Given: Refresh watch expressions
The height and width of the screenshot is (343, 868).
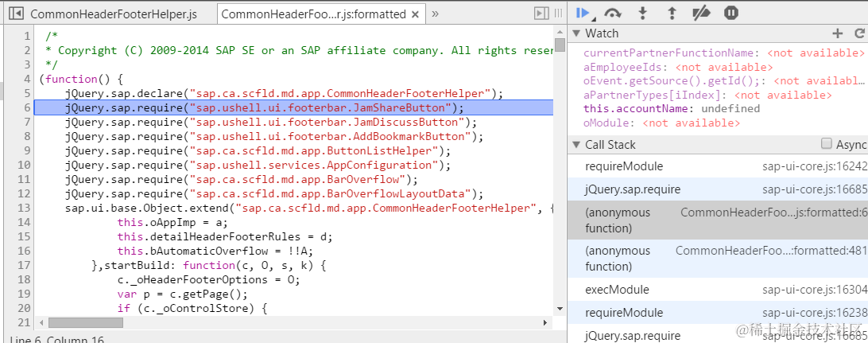Looking at the screenshot, I should (x=859, y=33).
